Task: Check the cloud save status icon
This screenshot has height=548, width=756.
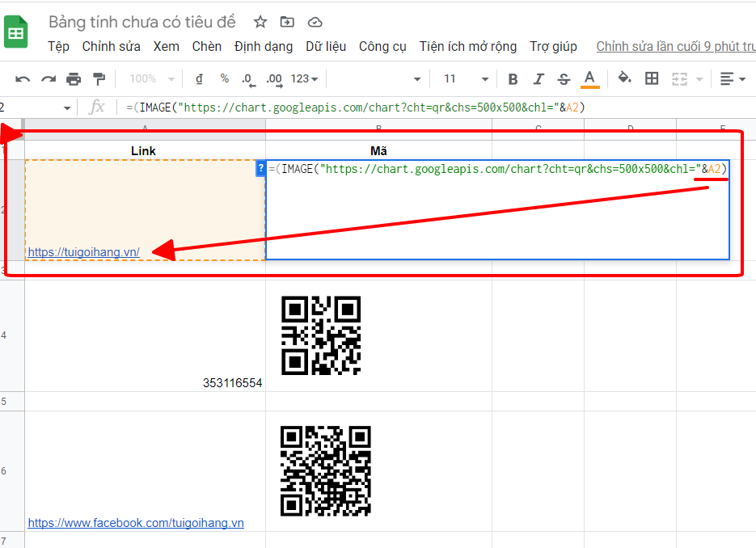Action: [315, 22]
